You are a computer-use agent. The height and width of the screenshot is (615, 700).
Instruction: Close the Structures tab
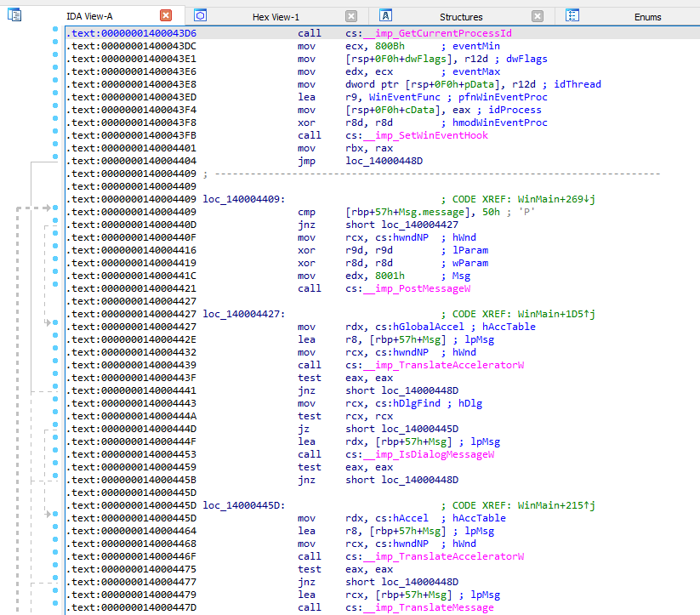click(537, 15)
